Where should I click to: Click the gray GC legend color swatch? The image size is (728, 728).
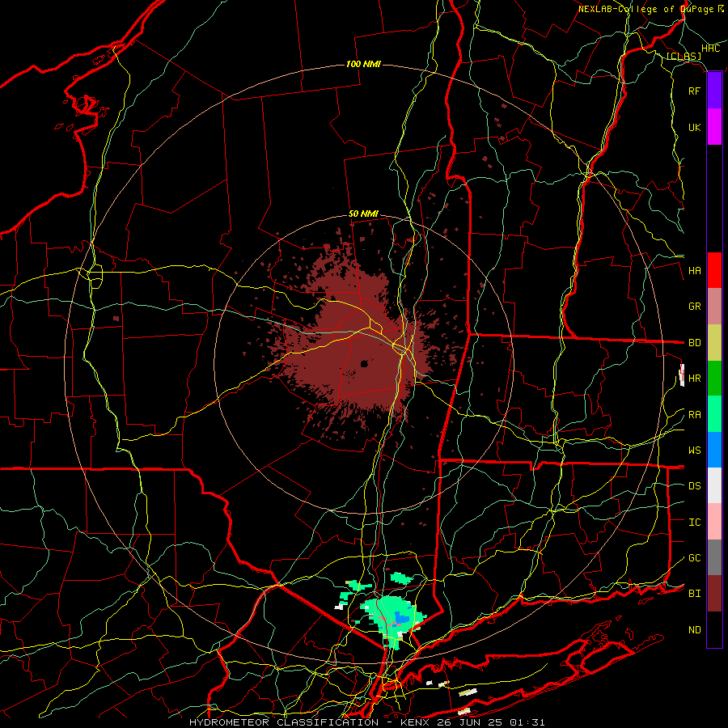click(x=714, y=557)
